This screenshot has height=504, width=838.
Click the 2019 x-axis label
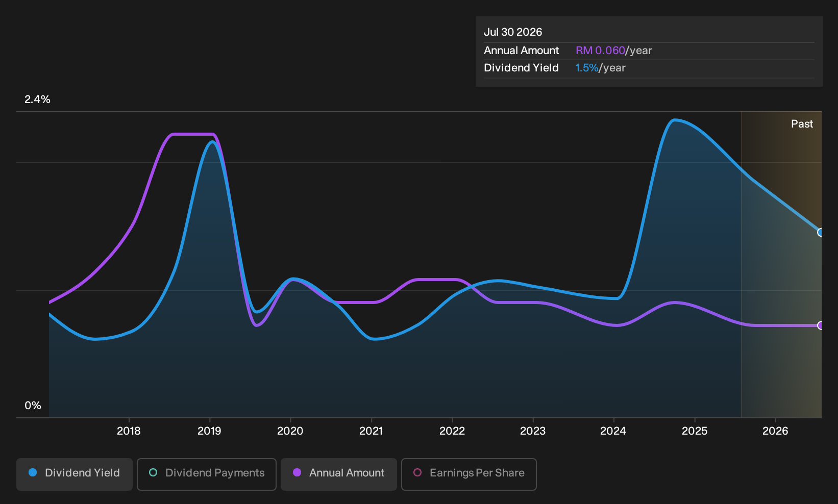point(209,431)
